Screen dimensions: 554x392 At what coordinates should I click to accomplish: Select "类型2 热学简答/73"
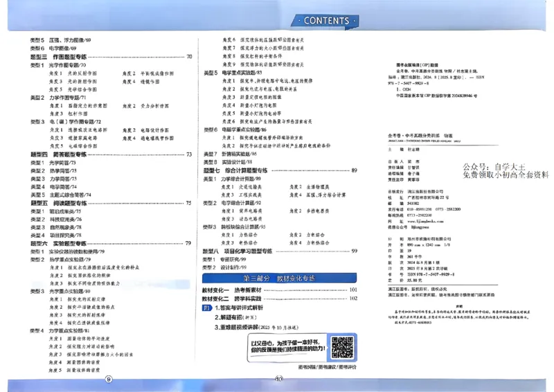(x=53, y=171)
